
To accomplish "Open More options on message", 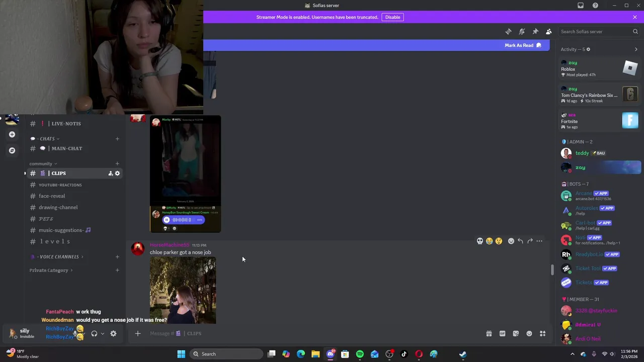I will click(x=539, y=241).
